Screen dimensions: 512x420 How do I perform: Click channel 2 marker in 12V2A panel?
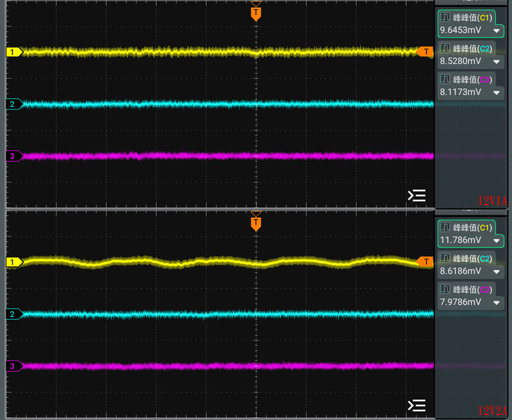tap(14, 314)
